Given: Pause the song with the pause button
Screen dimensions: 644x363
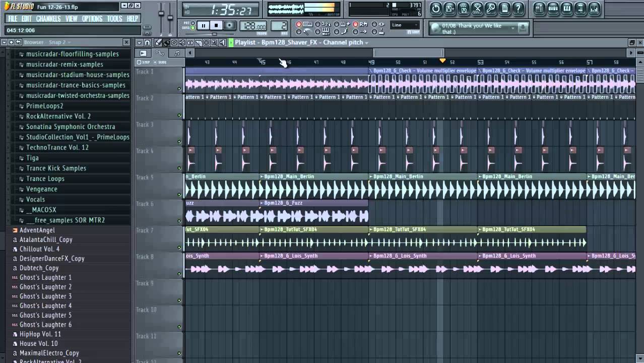Looking at the screenshot, I should [203, 25].
